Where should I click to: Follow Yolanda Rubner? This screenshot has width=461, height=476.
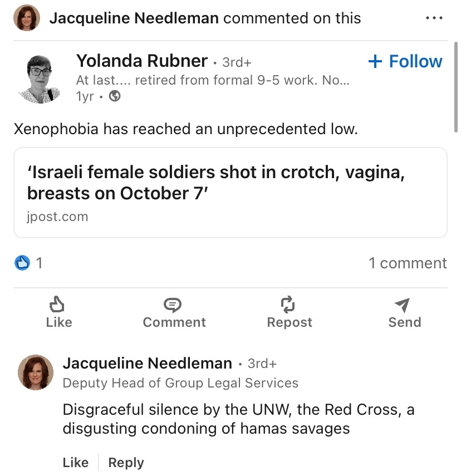[x=405, y=61]
